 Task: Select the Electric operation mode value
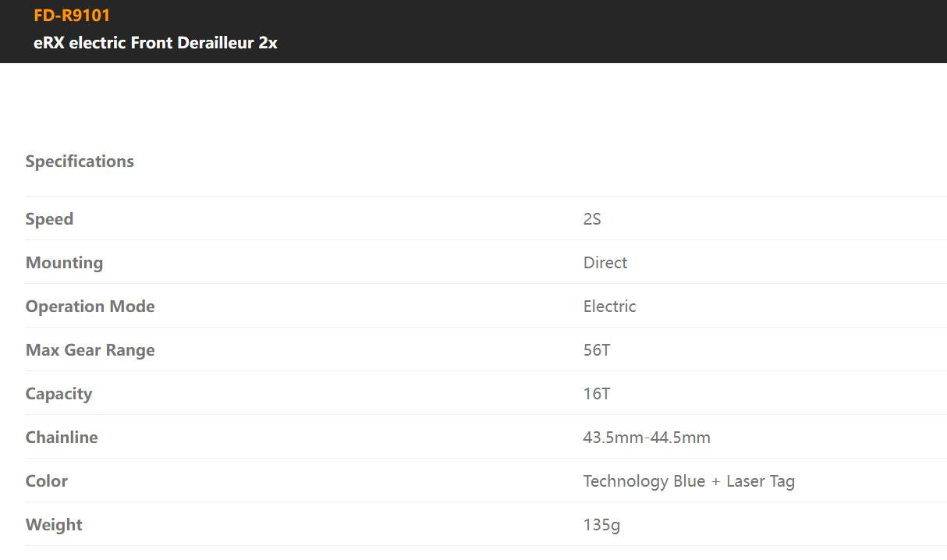(609, 307)
